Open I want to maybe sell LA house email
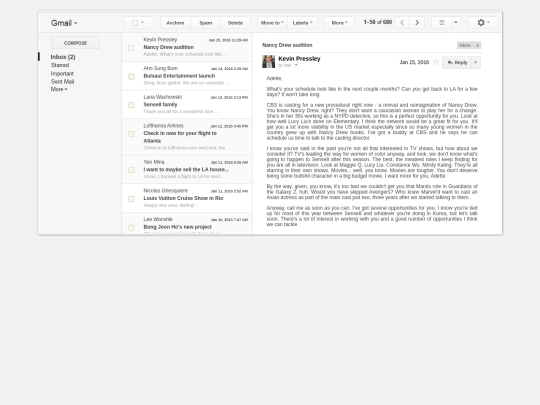 coord(187,169)
